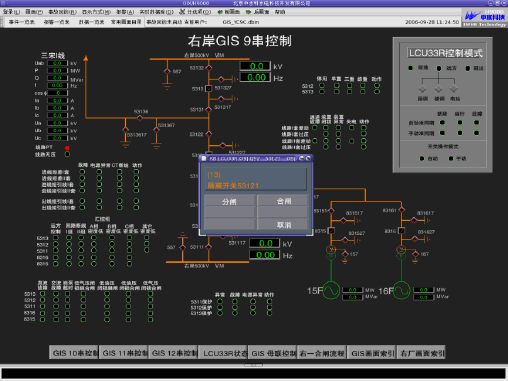The height and width of the screenshot is (381, 508).
Task: Click the red line PT indicator
Action: pos(67,148)
